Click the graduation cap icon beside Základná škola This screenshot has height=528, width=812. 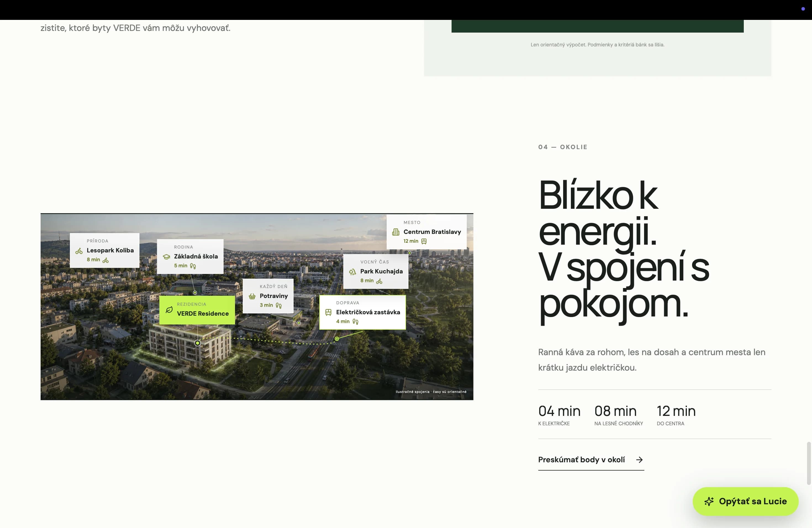click(167, 257)
